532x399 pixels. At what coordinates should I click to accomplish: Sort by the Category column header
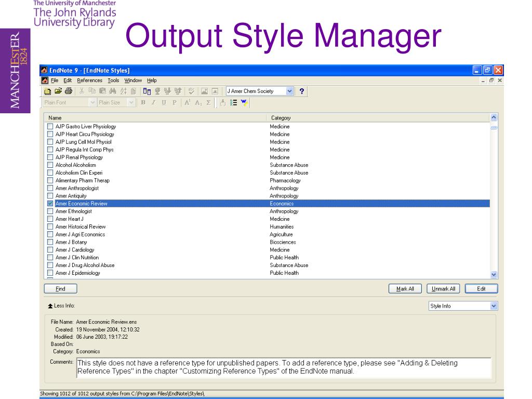pos(378,118)
